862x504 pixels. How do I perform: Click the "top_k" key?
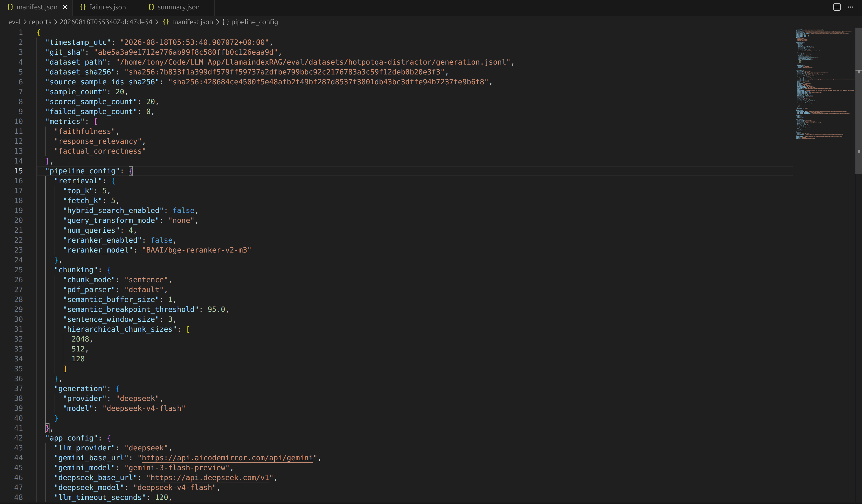coord(78,191)
